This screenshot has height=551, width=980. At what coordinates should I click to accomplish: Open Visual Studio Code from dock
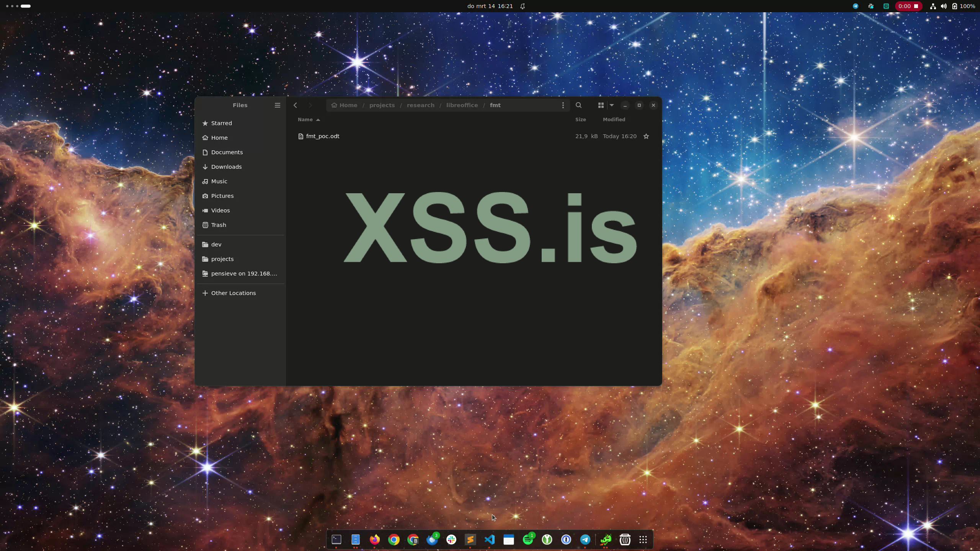[489, 540]
